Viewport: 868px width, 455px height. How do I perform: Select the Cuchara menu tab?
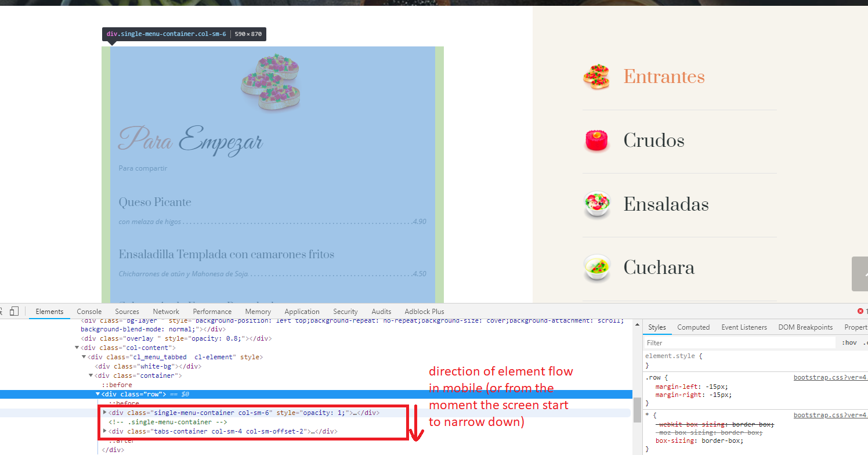[659, 268]
